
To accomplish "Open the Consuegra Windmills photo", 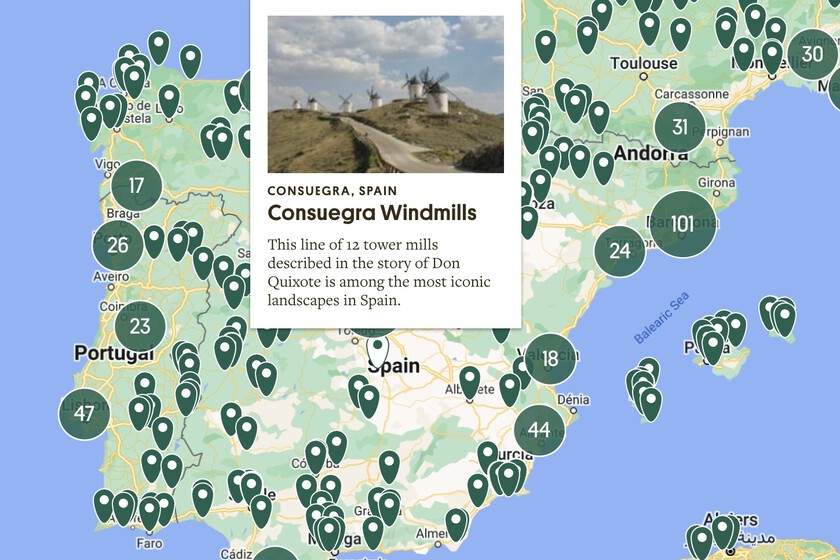I will pyautogui.click(x=386, y=94).
